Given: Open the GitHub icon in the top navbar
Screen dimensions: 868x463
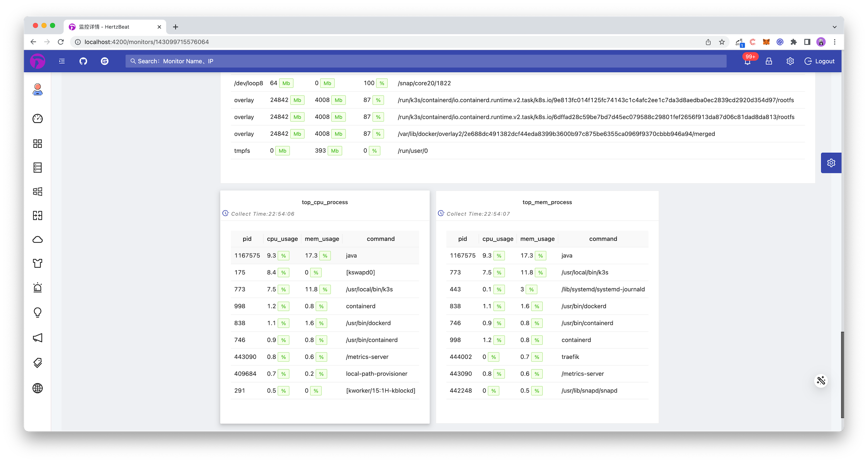Looking at the screenshot, I should tap(83, 61).
